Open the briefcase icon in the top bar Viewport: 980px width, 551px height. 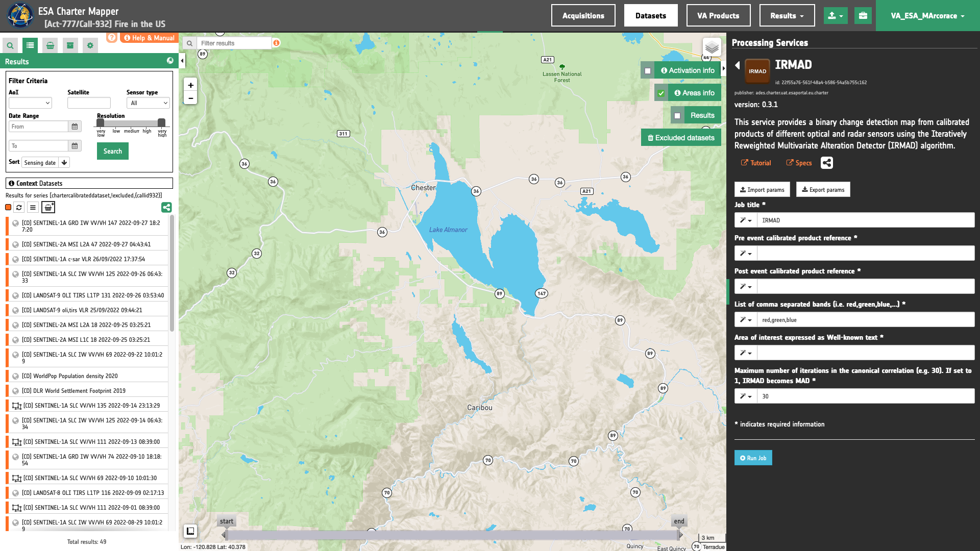pos(863,16)
